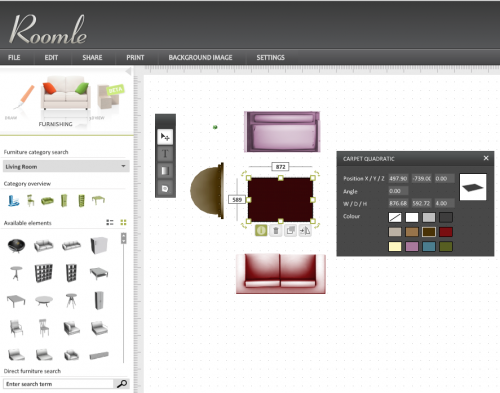The height and width of the screenshot is (393, 500).
Task: Open the EDIT menu
Action: pyautogui.click(x=51, y=57)
